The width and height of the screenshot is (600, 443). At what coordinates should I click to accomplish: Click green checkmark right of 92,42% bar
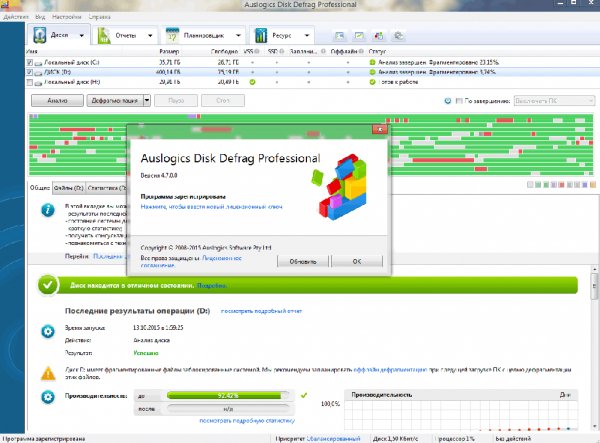[x=304, y=395]
